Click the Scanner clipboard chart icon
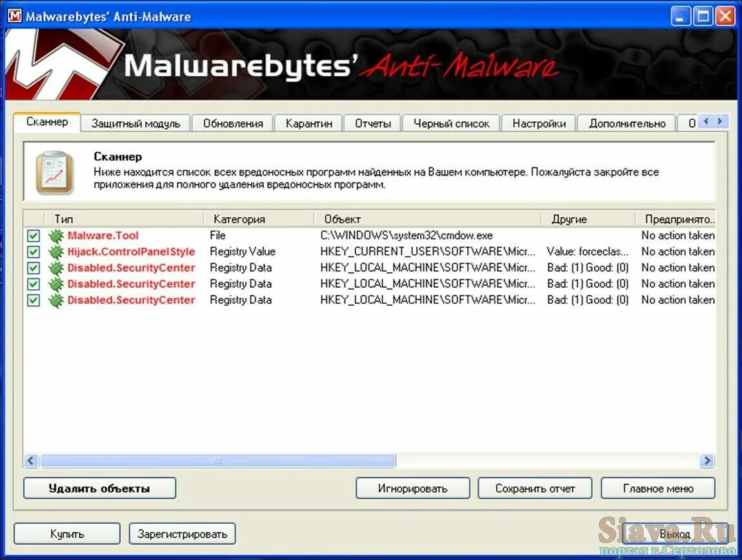742x560 pixels. 54,173
